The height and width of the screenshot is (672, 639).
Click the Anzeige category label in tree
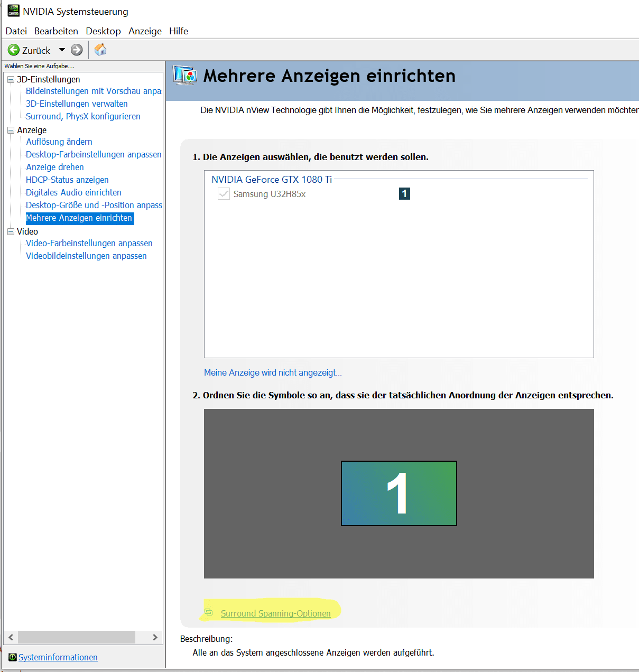tap(32, 130)
